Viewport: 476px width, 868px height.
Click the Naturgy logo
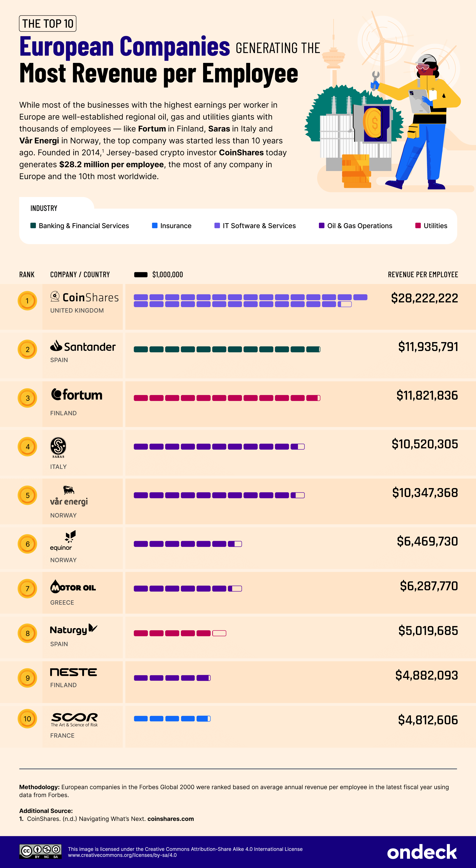pos(73,630)
